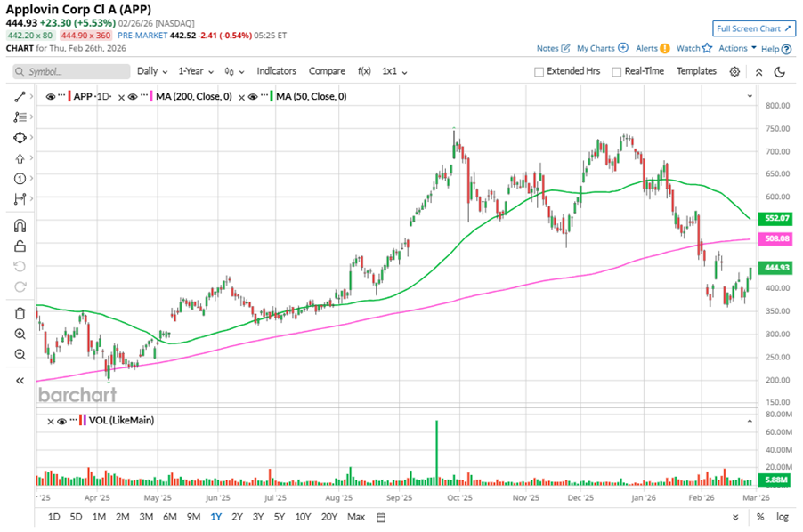Switch to dark mode moon icon

pyautogui.click(x=780, y=72)
